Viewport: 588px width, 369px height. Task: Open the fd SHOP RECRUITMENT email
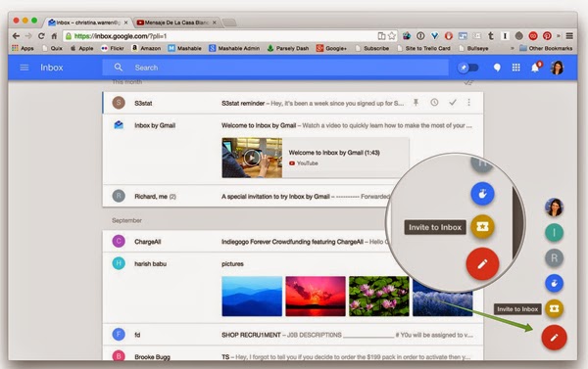(293, 335)
